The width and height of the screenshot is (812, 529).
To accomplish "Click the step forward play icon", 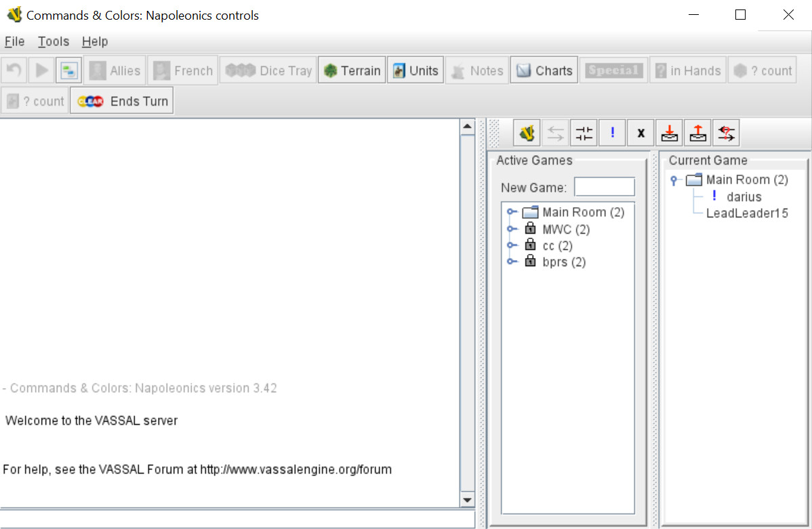I will pos(41,70).
